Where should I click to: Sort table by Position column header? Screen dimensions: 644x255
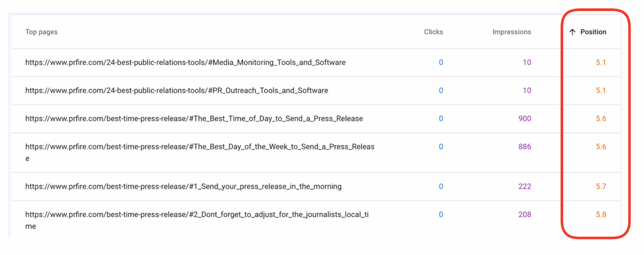tap(593, 32)
